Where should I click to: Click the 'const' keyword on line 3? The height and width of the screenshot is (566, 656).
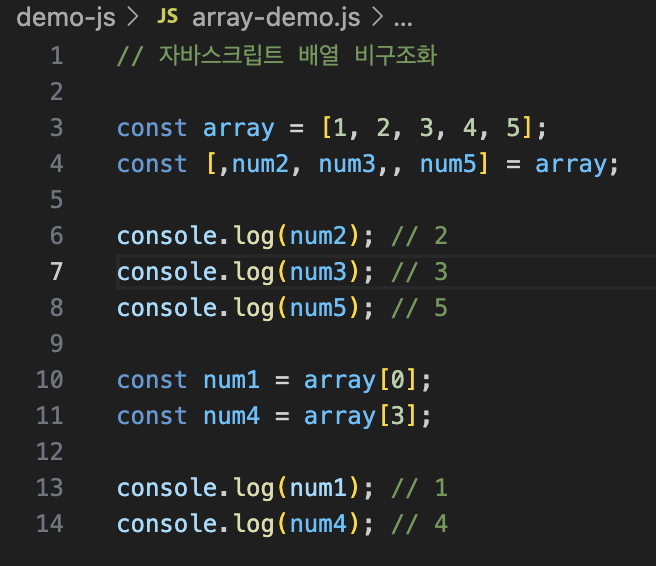[x=152, y=128]
